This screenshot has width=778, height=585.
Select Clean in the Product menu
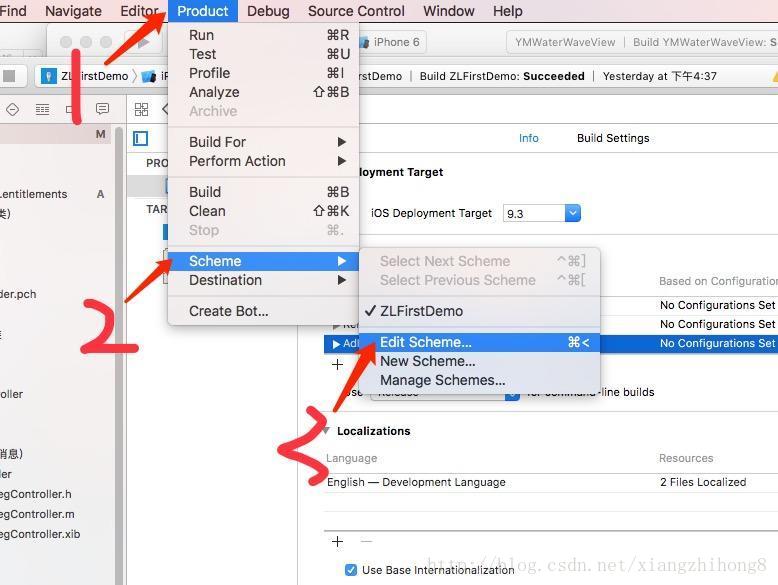point(263,211)
